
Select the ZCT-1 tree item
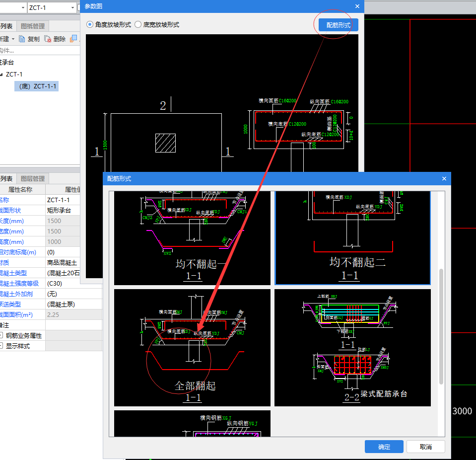[14, 75]
